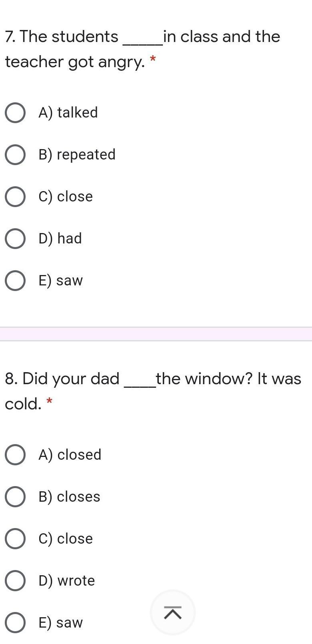Image resolution: width=312 pixels, height=644 pixels.
Task: Choose the 'B) repeated' radio option
Action: click(15, 155)
